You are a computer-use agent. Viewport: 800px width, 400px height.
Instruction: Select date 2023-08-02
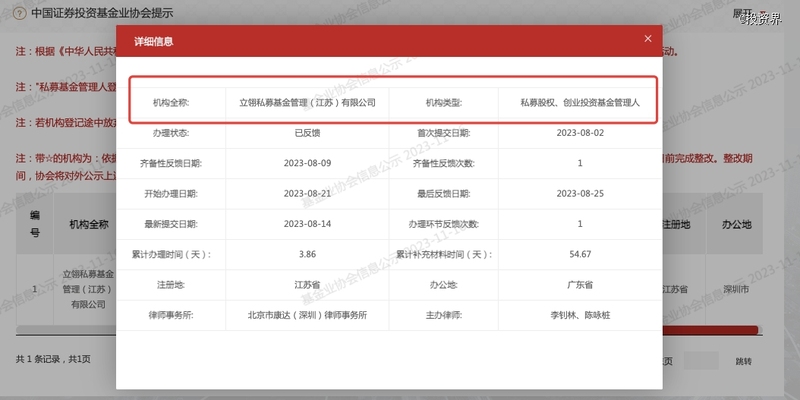click(x=580, y=133)
